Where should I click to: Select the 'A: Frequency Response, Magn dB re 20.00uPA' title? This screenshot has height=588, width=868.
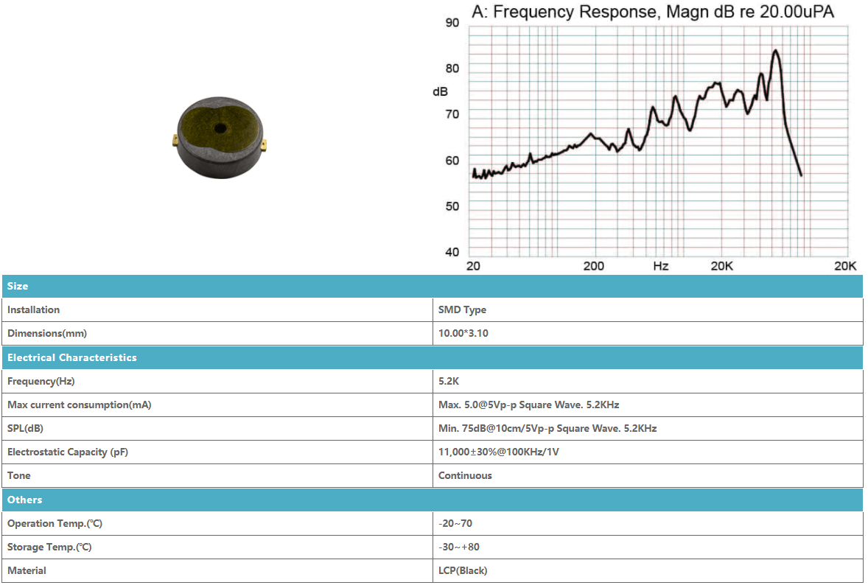click(x=653, y=12)
